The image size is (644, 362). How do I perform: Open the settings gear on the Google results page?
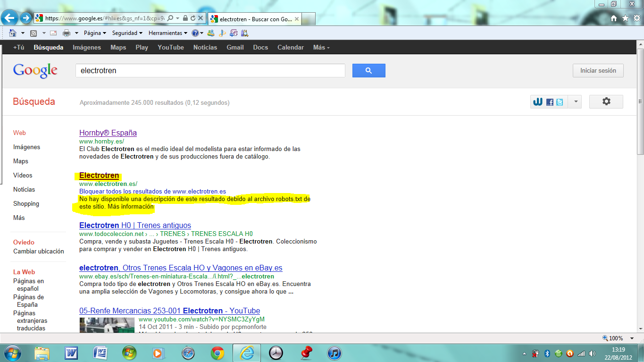point(606,101)
